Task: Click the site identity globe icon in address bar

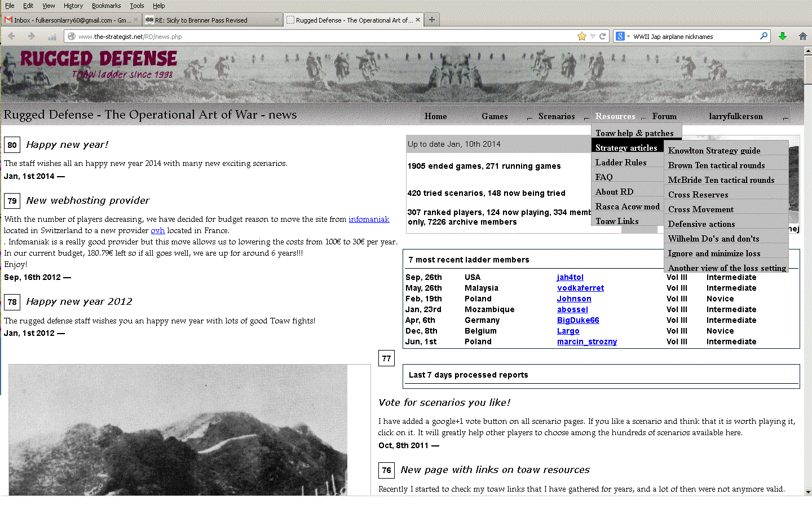Action: (x=71, y=36)
